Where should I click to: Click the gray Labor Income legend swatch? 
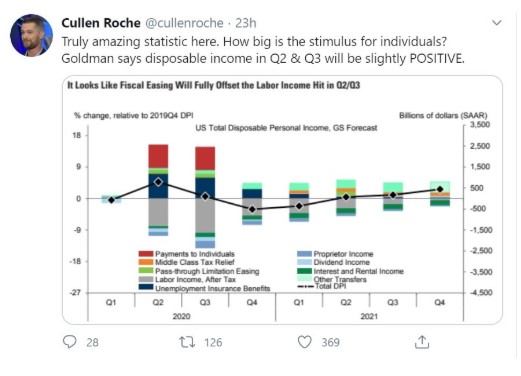tap(146, 279)
